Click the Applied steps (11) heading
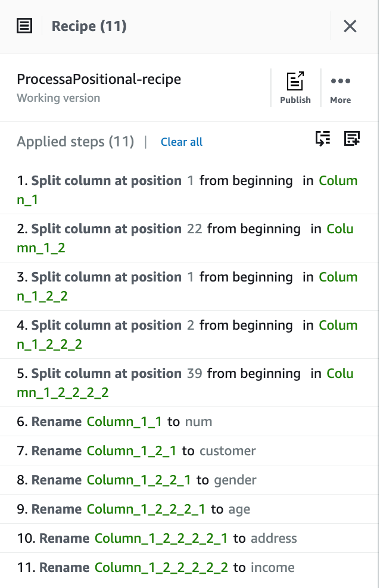 point(75,142)
